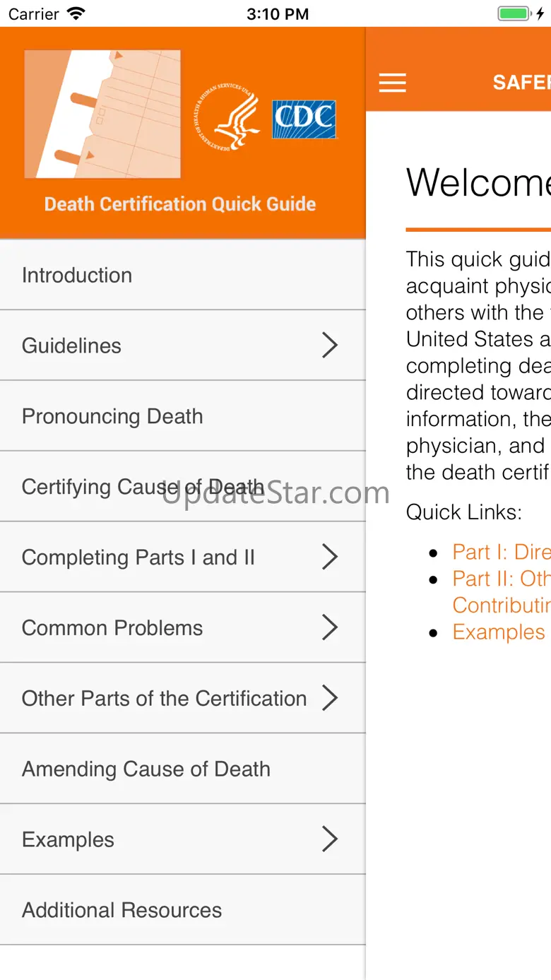Follow the Part I quick link
551x980 pixels.
(501, 552)
